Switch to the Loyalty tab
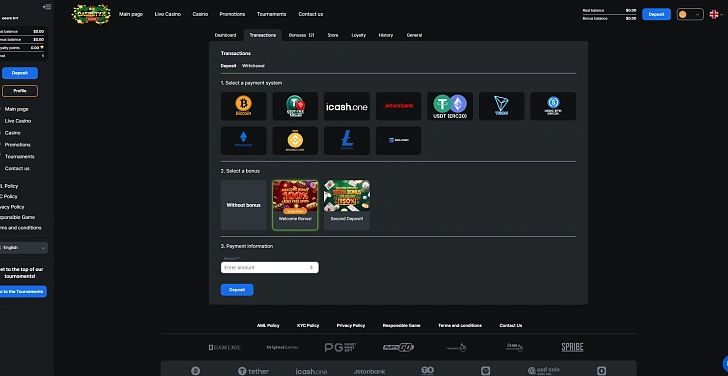This screenshot has width=728, height=376. click(358, 35)
